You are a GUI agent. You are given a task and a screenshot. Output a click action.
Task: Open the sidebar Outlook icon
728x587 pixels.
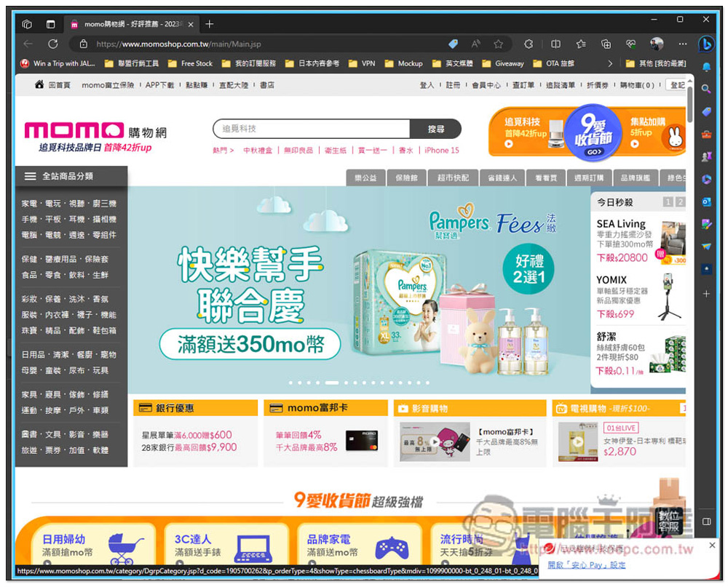pyautogui.click(x=706, y=202)
